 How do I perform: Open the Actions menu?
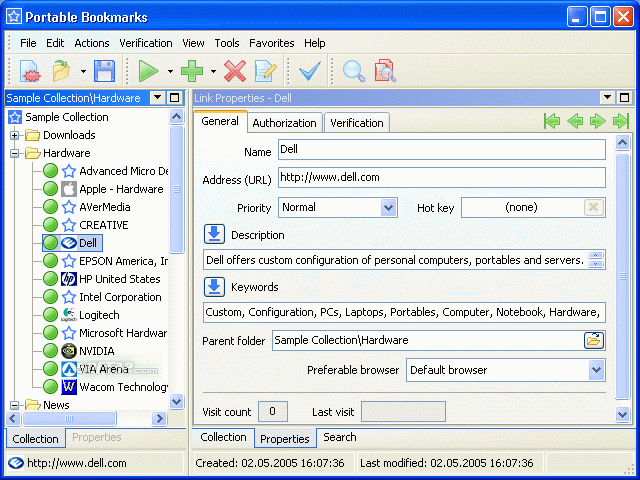tap(92, 43)
